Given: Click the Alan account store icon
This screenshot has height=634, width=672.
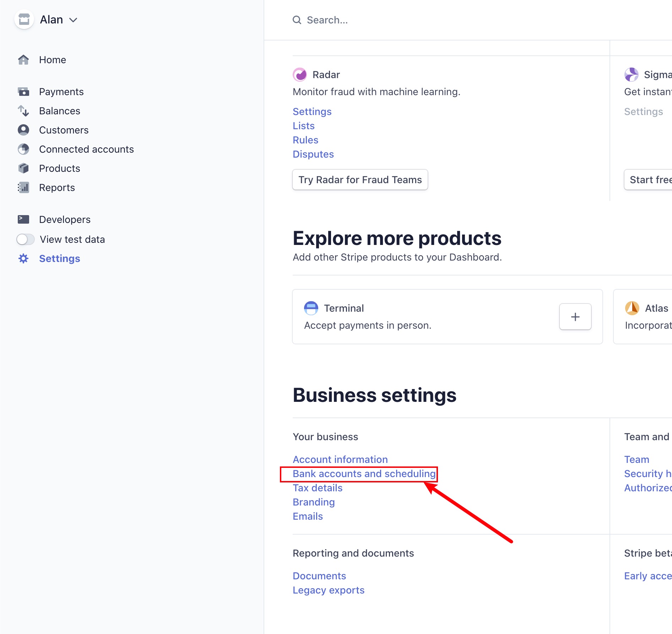Looking at the screenshot, I should coord(24,20).
